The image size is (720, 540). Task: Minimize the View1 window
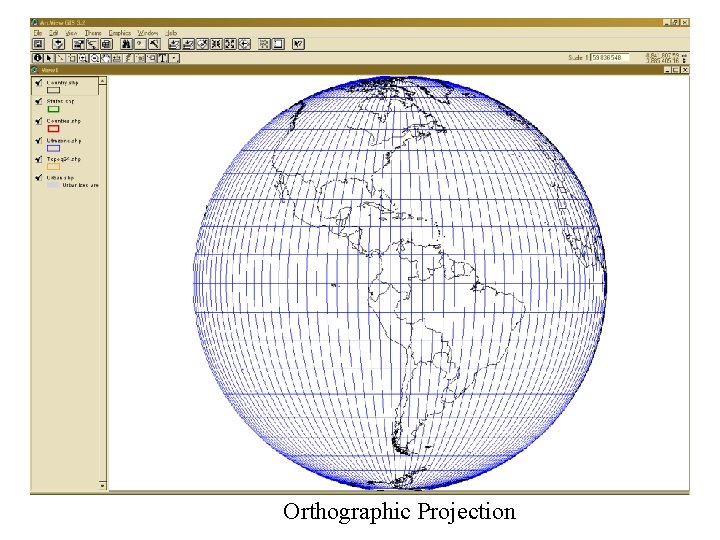point(667,70)
